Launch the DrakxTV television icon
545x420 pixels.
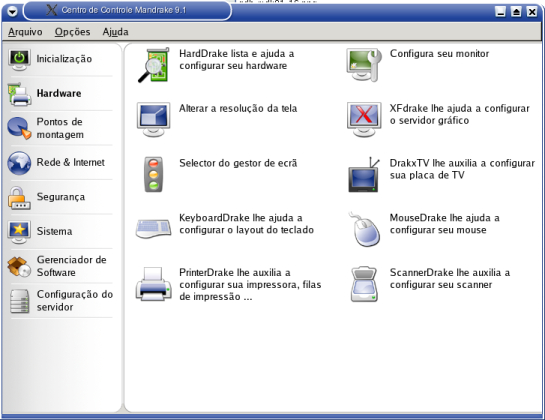[364, 174]
